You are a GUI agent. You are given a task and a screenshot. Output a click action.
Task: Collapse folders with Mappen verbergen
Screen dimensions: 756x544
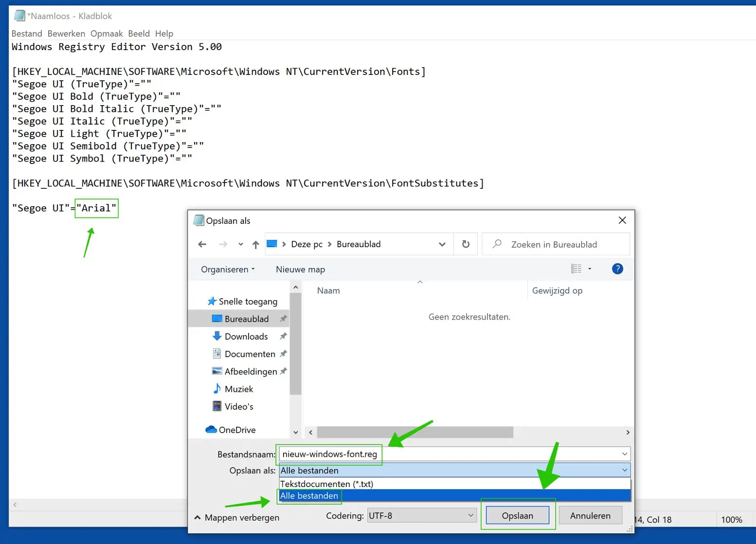[237, 517]
